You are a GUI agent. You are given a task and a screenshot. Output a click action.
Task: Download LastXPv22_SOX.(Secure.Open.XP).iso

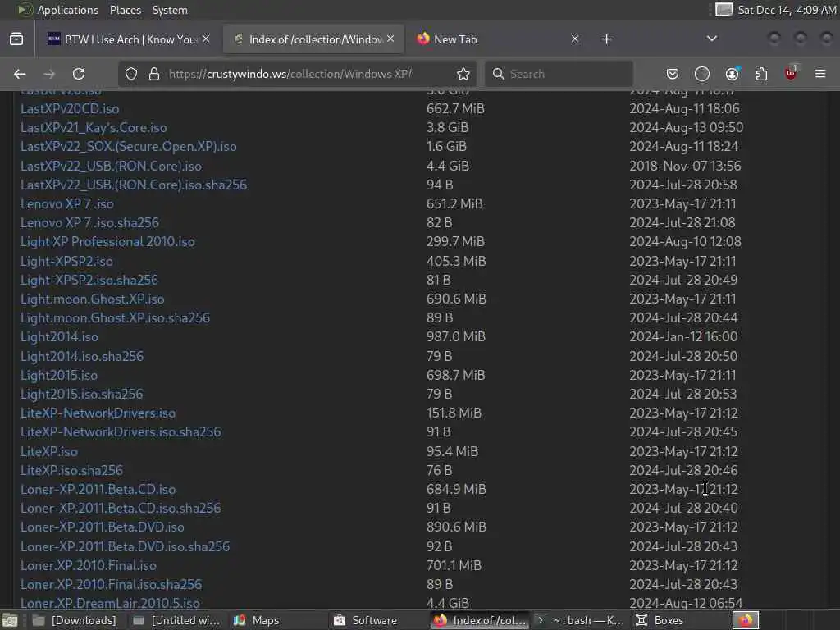point(129,146)
